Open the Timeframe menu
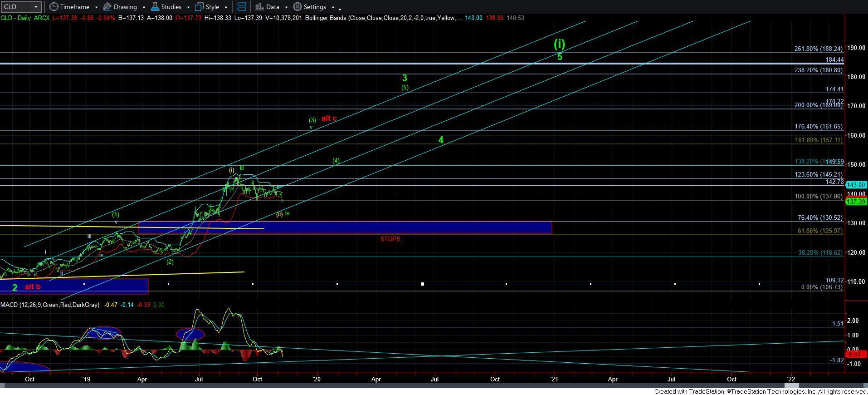The height and width of the screenshot is (395, 868). point(69,7)
